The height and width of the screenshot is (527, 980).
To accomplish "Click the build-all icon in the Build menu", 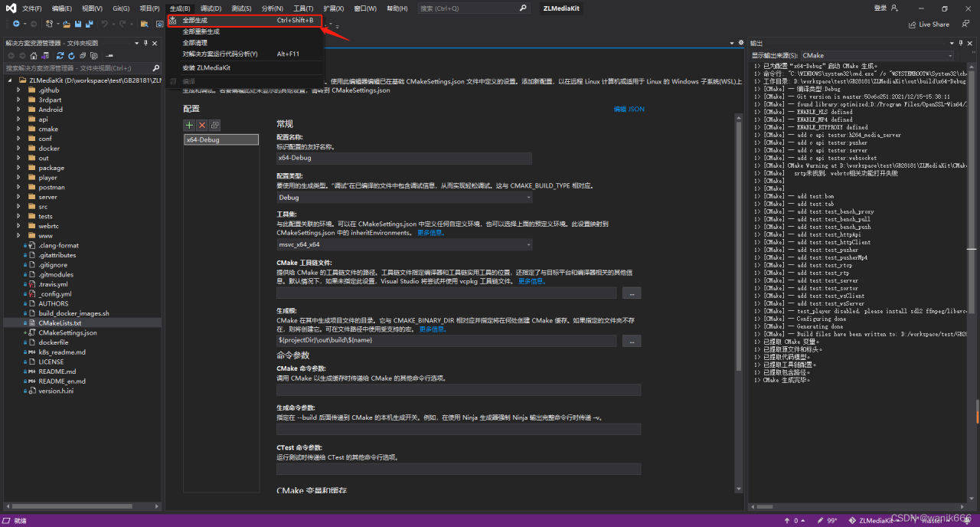I will click(x=173, y=20).
